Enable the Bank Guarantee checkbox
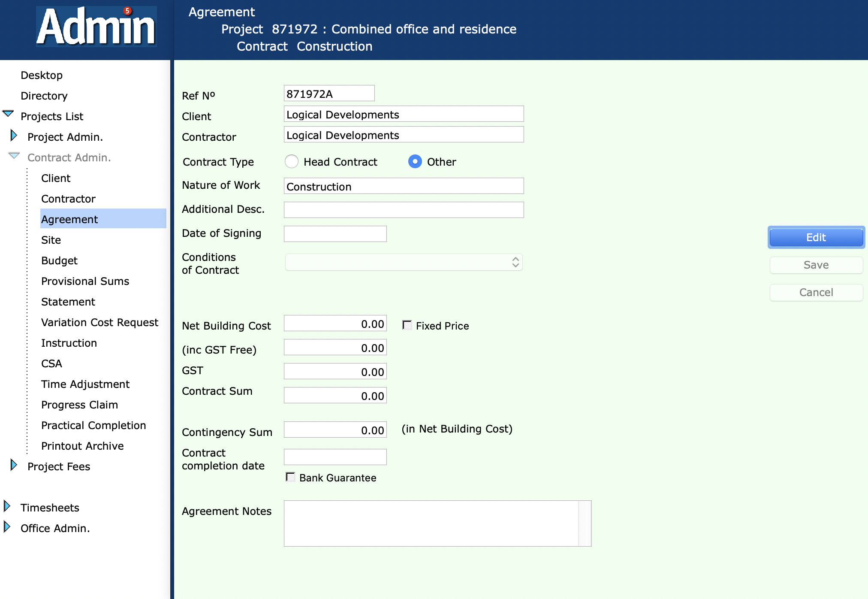Screen dimensions: 868x599 pos(290,477)
